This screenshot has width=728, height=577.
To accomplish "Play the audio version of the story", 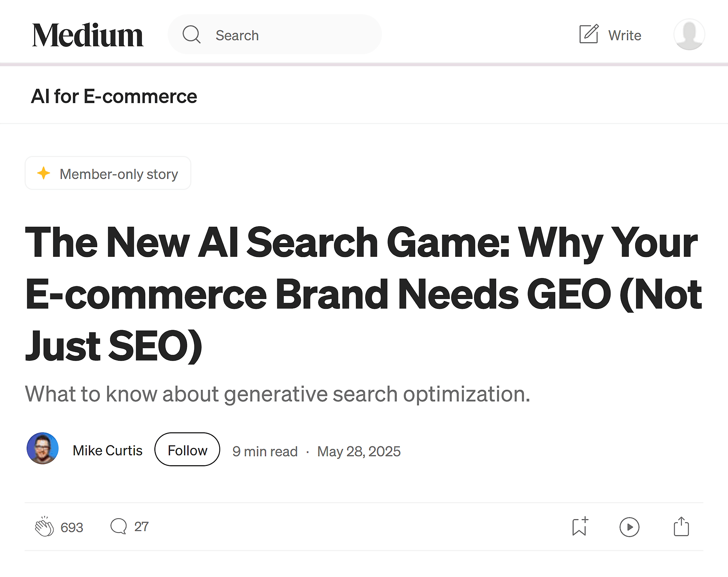I will 629,527.
